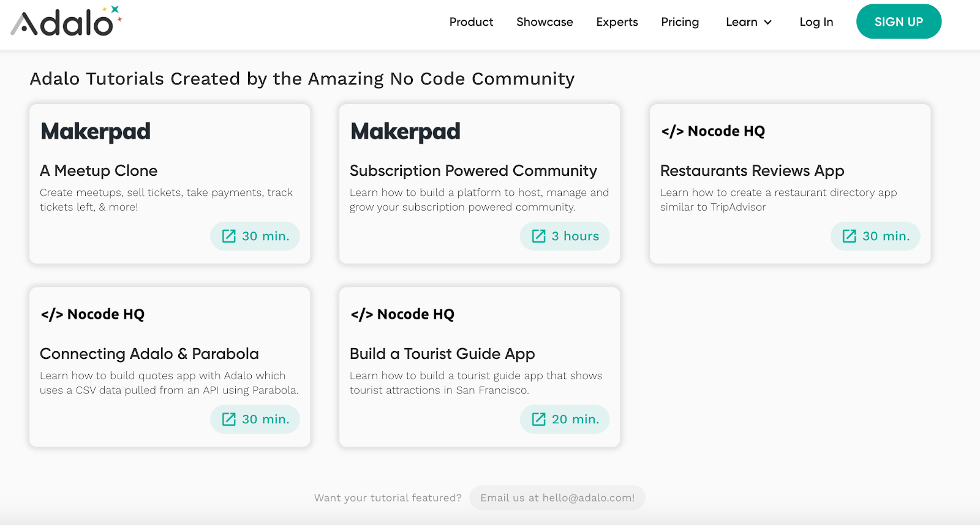
Task: Click the Adalo logo in the header
Action: (x=66, y=22)
